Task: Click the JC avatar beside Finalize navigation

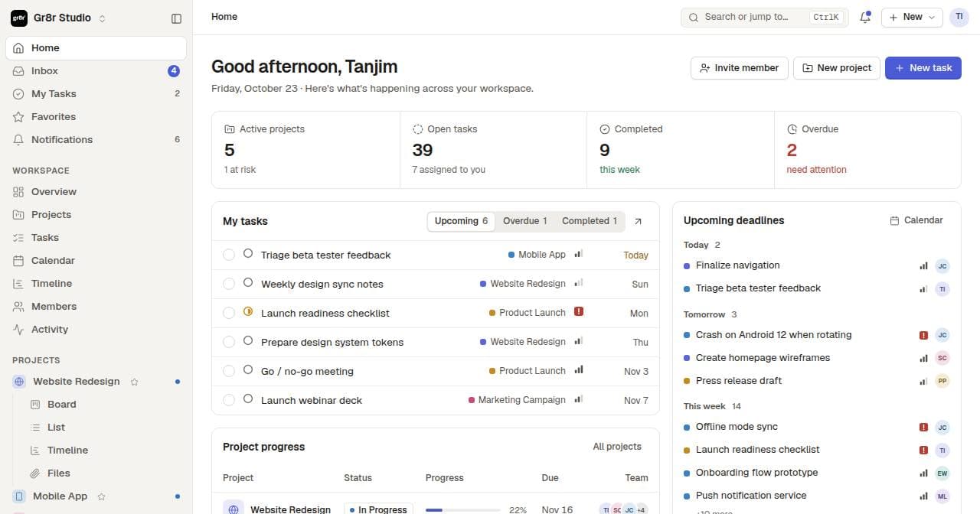Action: [942, 266]
